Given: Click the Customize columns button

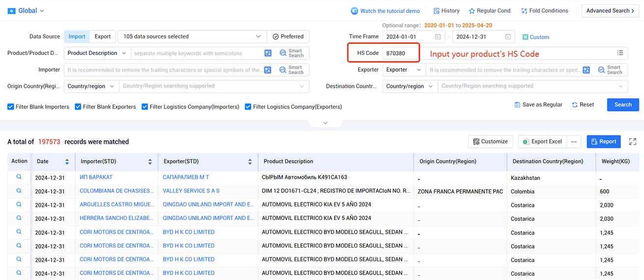Looking at the screenshot, I should (490, 141).
